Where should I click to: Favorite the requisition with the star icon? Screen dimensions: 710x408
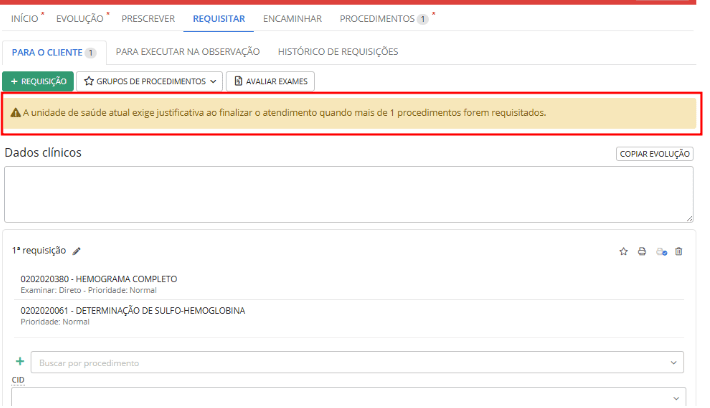(623, 251)
